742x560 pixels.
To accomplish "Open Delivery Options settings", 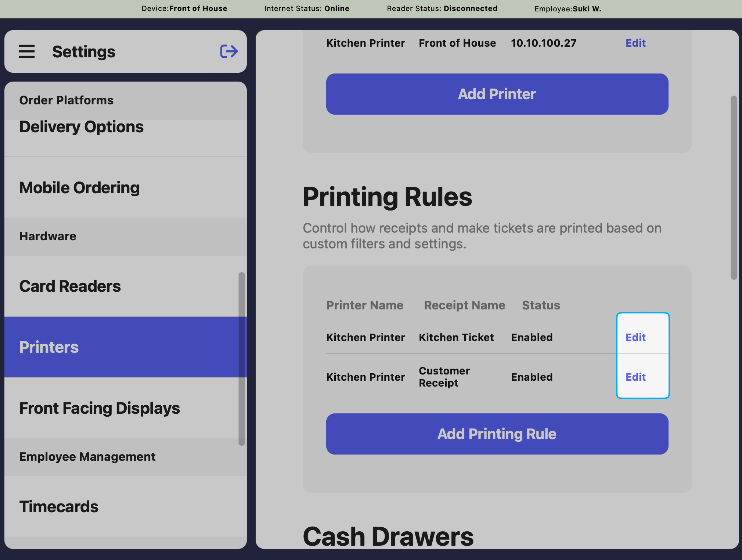I will click(82, 127).
